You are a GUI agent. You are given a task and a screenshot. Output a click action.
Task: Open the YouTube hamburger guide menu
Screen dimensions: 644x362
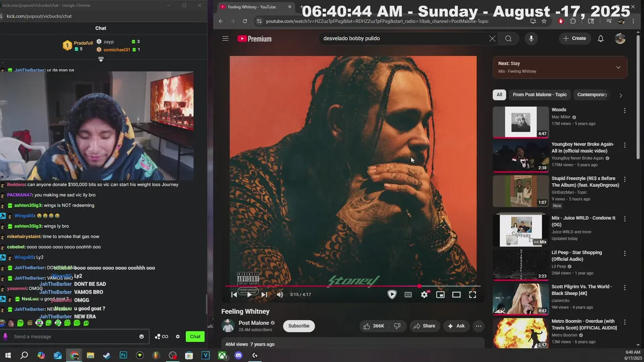coord(225,39)
